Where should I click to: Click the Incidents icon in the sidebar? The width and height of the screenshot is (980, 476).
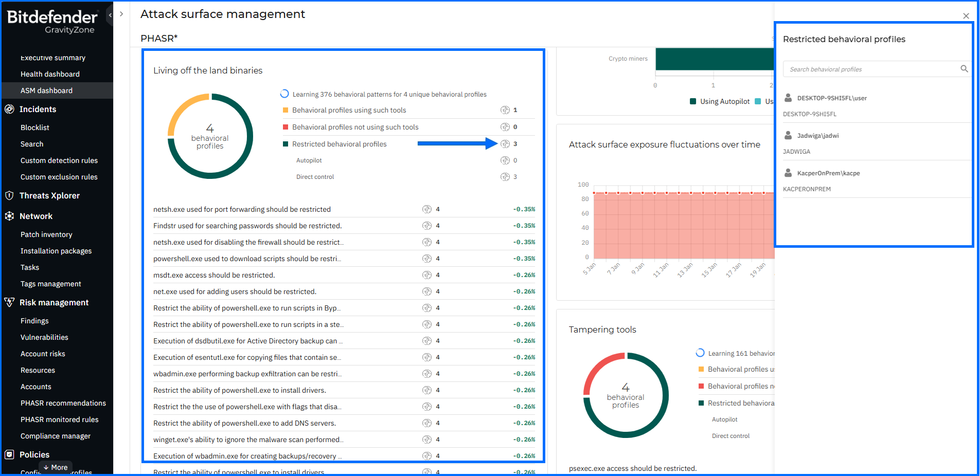click(x=9, y=109)
